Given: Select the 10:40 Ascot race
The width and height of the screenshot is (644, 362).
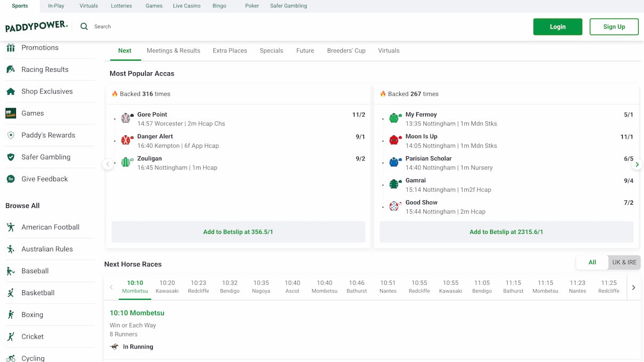Looking at the screenshot, I should (292, 287).
